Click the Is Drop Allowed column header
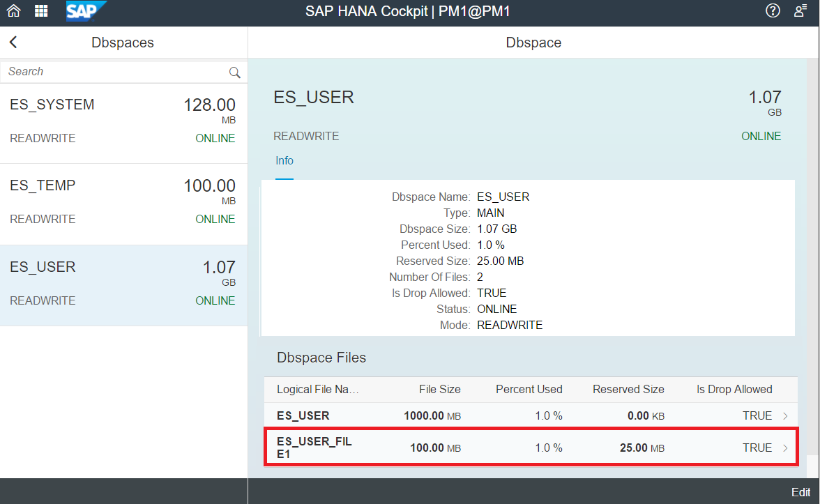820x504 pixels. tap(734, 390)
